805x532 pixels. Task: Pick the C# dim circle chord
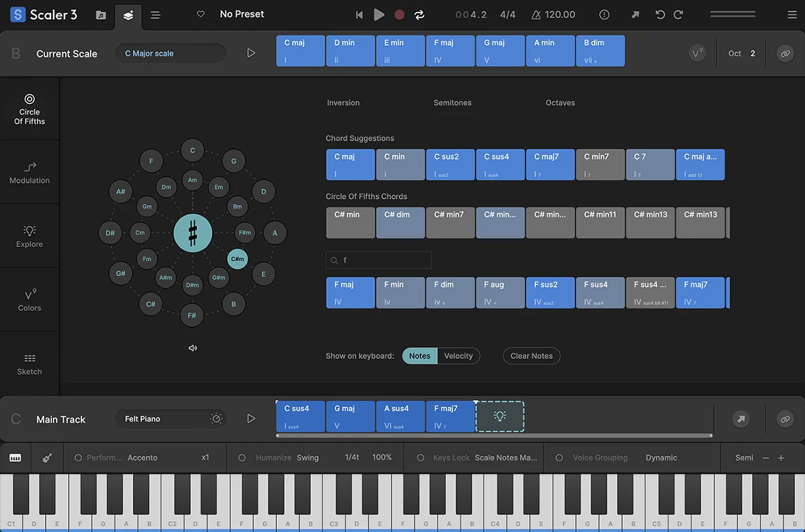[400, 222]
